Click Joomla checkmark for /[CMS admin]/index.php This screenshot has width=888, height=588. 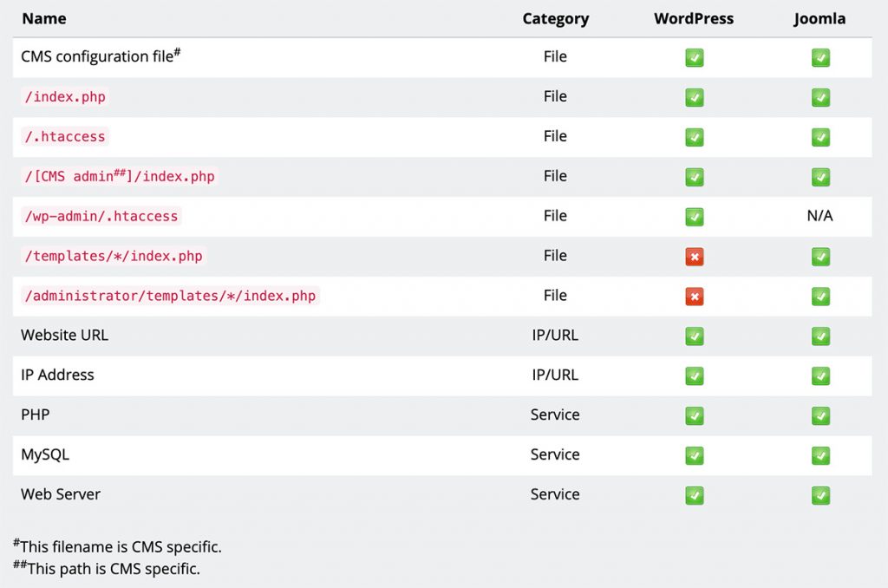click(x=820, y=177)
